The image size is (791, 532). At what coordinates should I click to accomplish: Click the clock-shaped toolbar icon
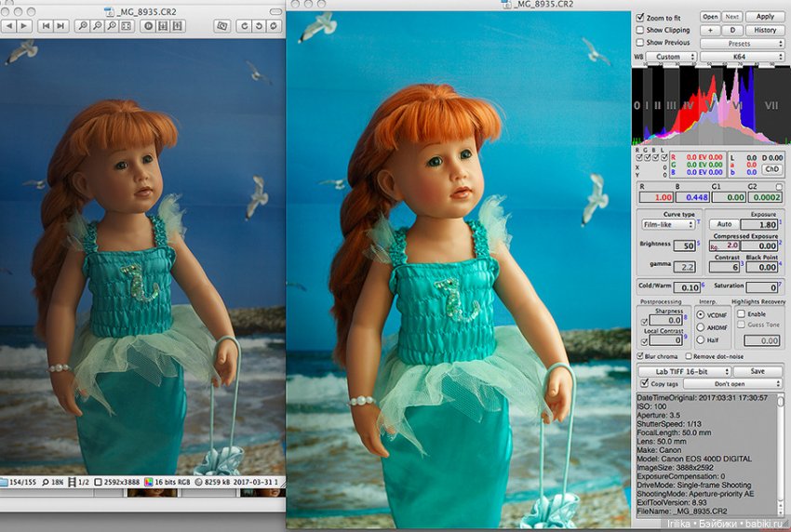coord(147,26)
